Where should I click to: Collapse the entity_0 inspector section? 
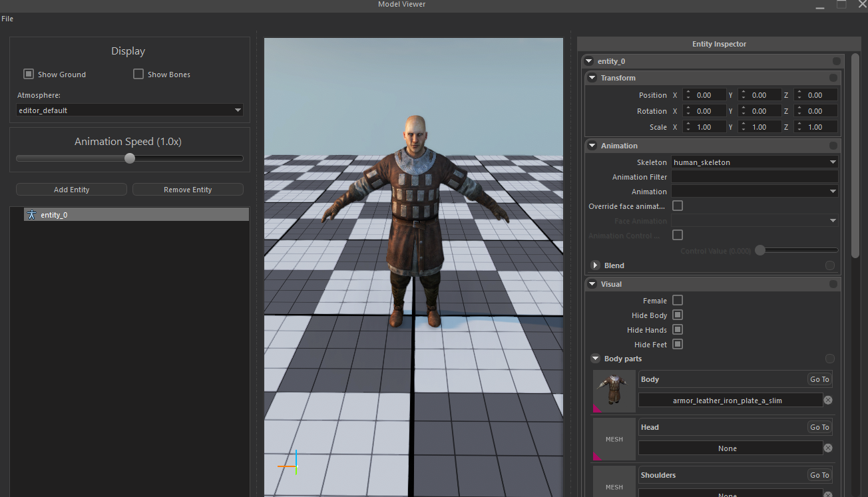coord(589,61)
